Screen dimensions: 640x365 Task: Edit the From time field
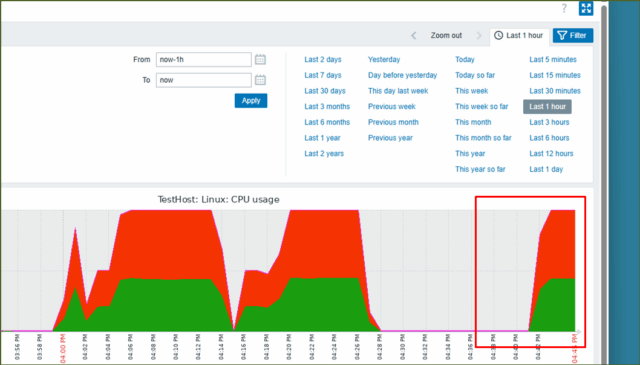point(204,60)
